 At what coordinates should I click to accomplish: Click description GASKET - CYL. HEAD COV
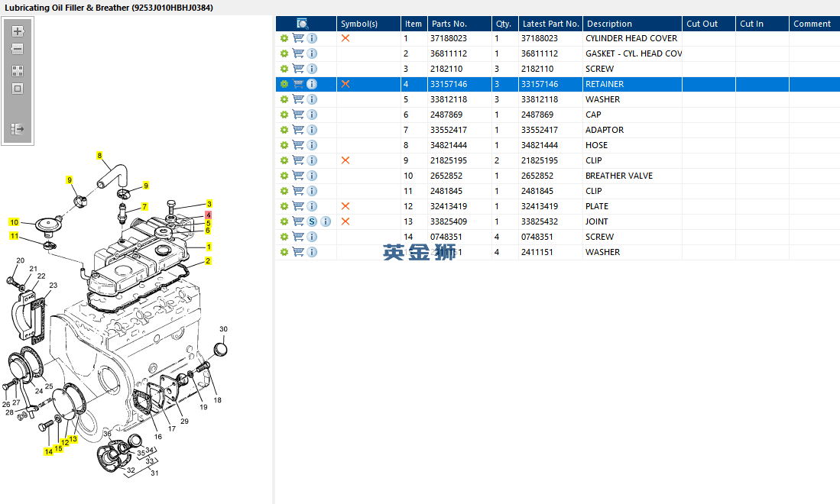(633, 53)
